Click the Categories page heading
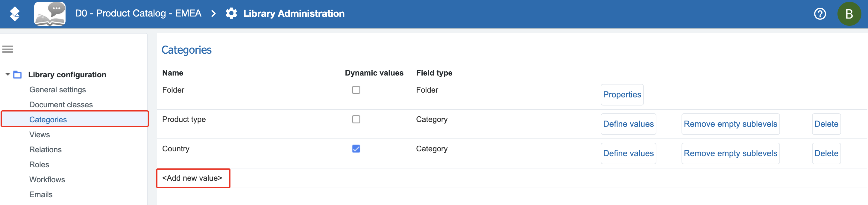This screenshot has height=205, width=868. click(186, 50)
